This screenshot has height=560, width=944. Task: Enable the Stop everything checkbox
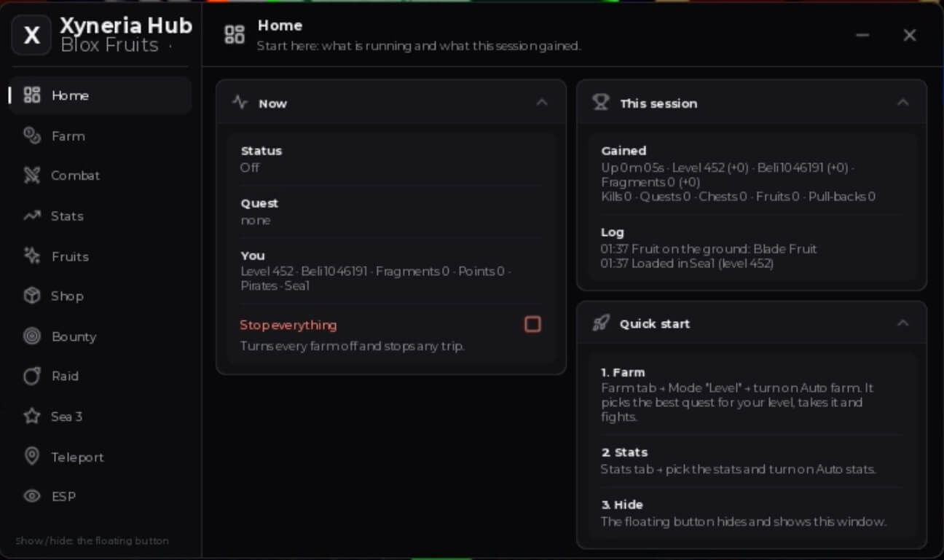pyautogui.click(x=532, y=324)
